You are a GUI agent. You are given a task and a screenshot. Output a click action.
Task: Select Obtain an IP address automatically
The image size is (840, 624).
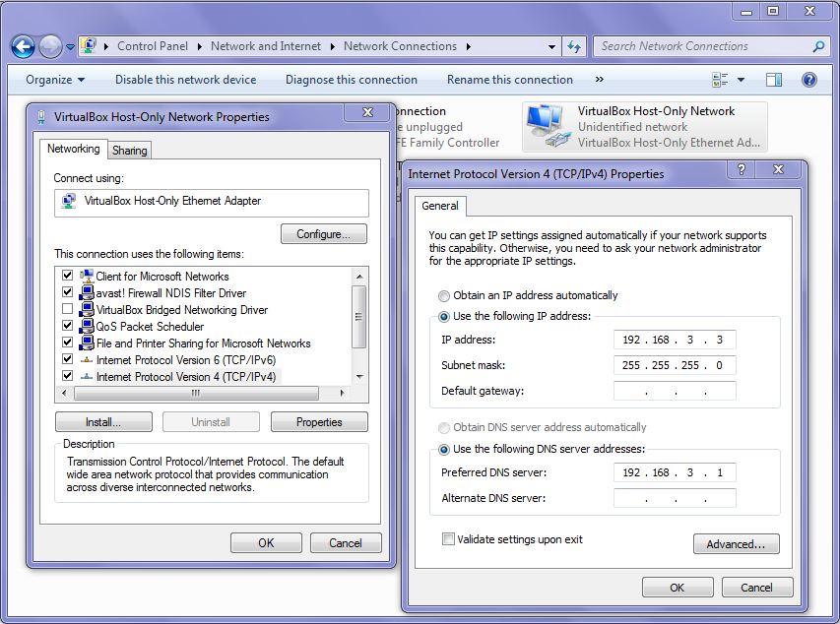(x=443, y=295)
